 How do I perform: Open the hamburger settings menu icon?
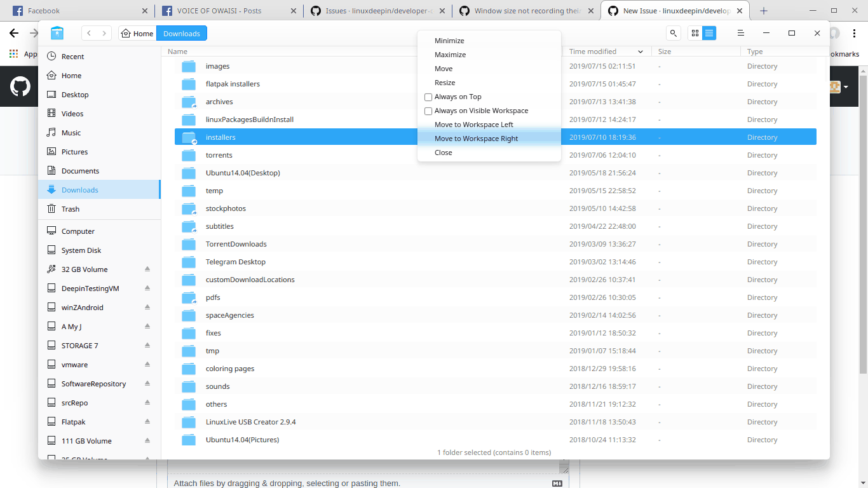tap(741, 33)
